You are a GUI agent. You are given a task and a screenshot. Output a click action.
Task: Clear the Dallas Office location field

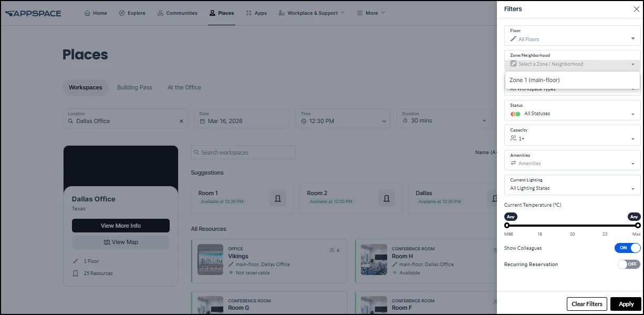(181, 121)
